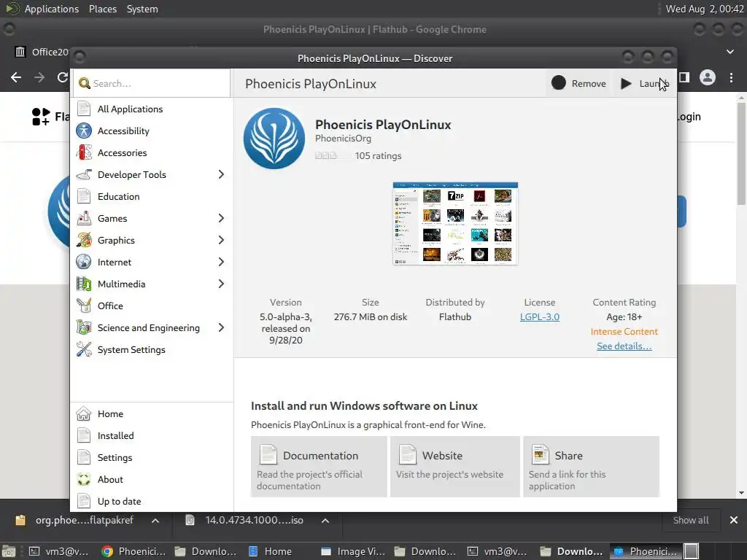Close the Chrome downloads bar

click(x=734, y=520)
